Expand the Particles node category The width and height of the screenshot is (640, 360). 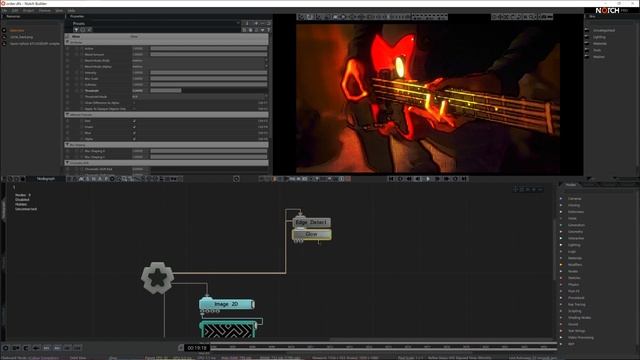(x=561, y=278)
